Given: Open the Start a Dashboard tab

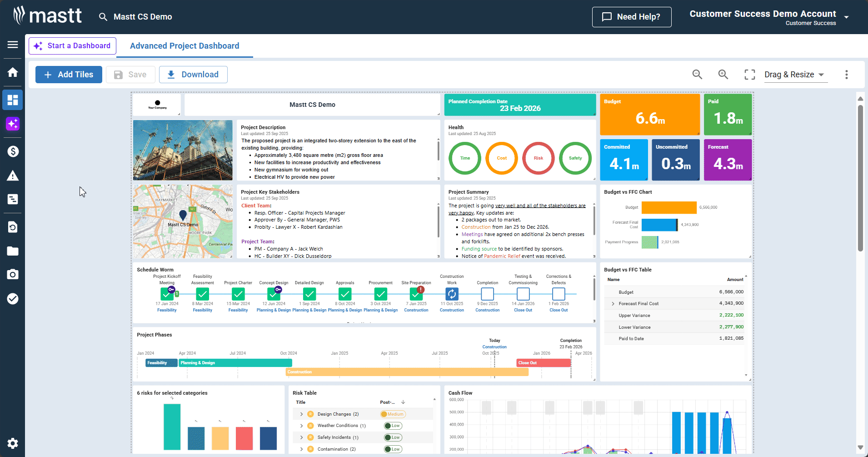Looking at the screenshot, I should (x=72, y=46).
